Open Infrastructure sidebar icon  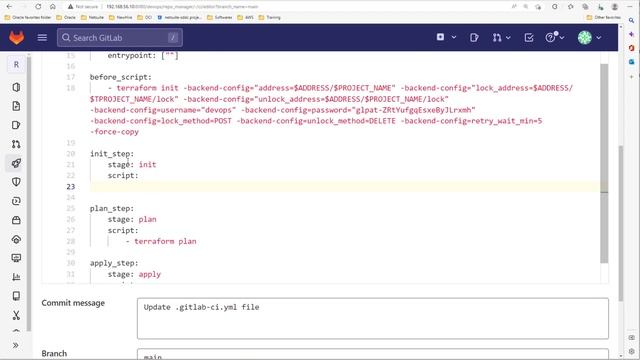[16, 239]
